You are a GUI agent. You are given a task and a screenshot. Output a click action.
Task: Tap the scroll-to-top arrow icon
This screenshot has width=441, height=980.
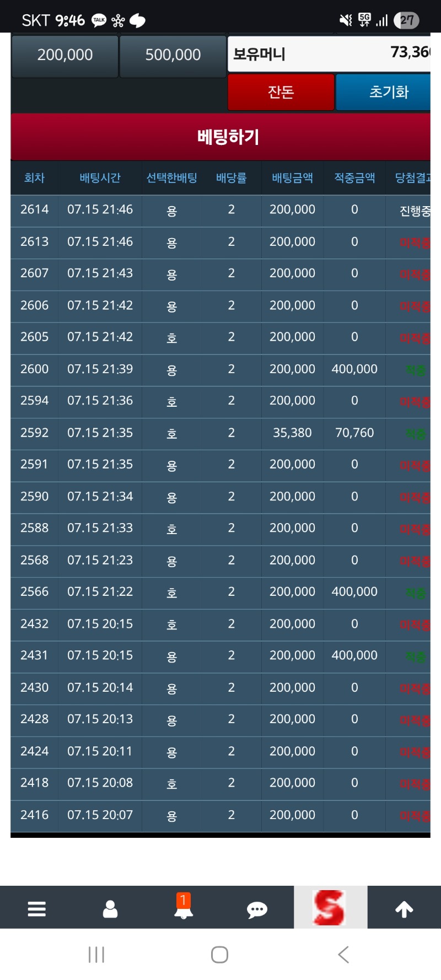pyautogui.click(x=404, y=909)
